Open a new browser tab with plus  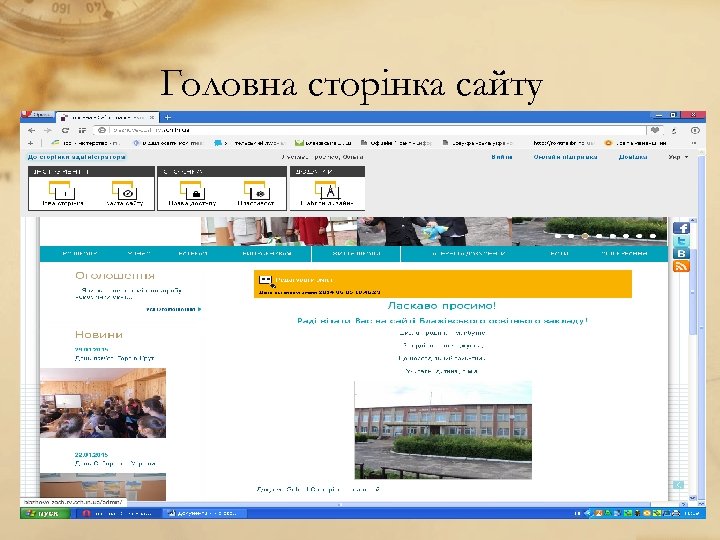point(168,118)
